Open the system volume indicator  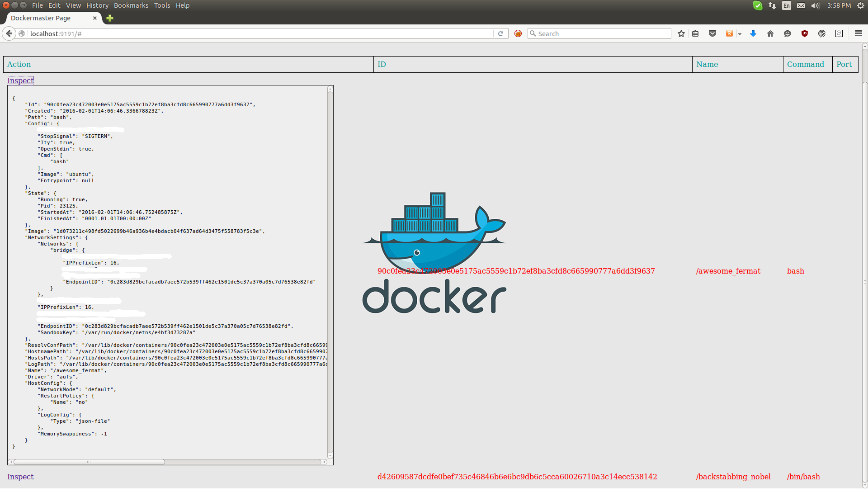pos(815,5)
